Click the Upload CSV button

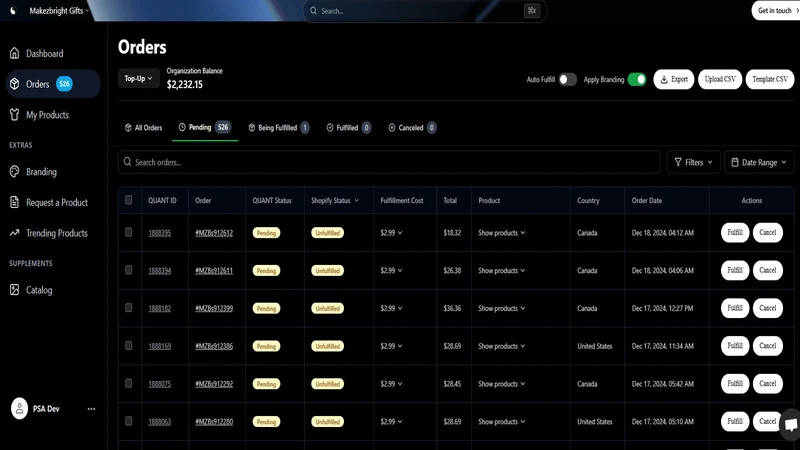pyautogui.click(x=720, y=79)
